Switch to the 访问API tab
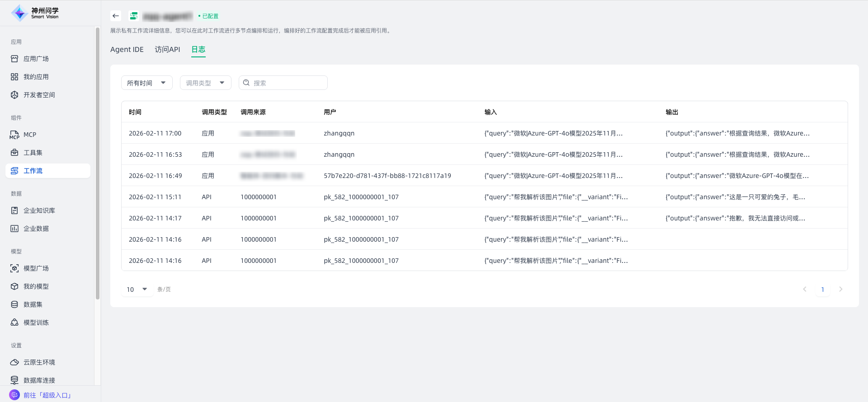The height and width of the screenshot is (402, 868). (167, 50)
